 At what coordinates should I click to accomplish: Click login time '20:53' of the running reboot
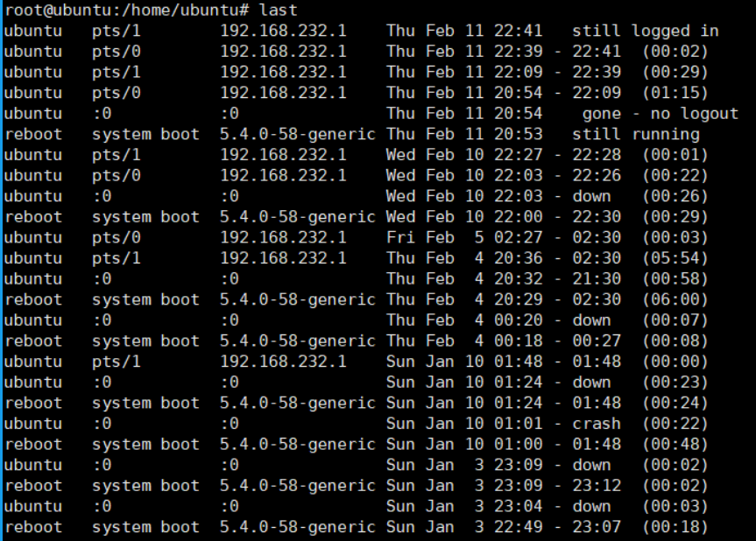519,135
